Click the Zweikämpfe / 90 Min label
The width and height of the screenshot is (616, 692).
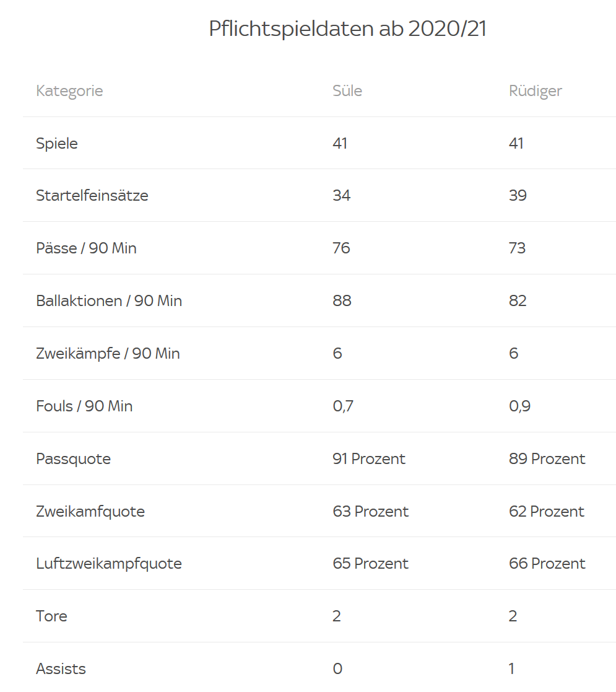pyautogui.click(x=108, y=354)
